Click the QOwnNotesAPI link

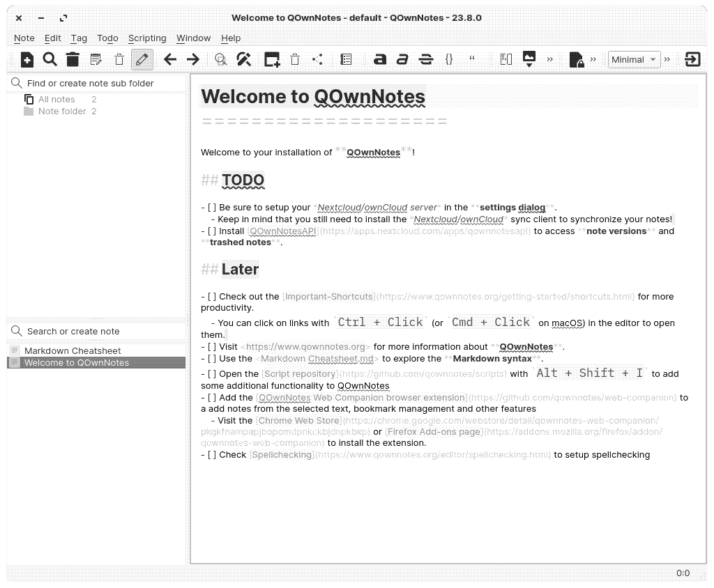pyautogui.click(x=283, y=231)
